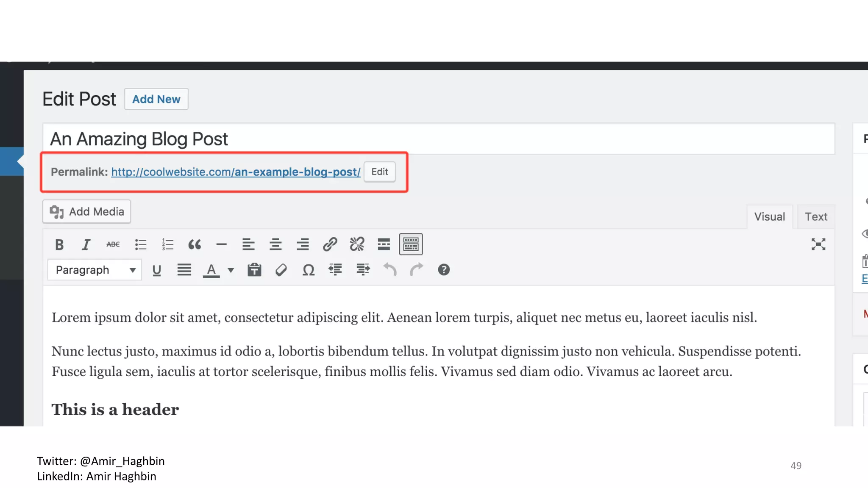Insert a link with the chain icon
This screenshot has width=868, height=488.
pyautogui.click(x=330, y=244)
